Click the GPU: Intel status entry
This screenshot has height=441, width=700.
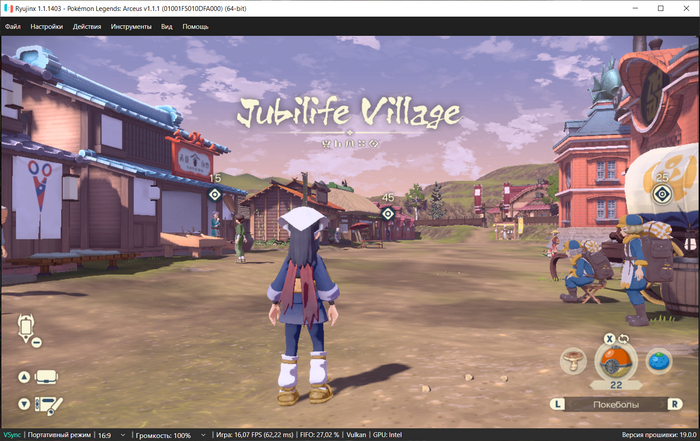[x=388, y=435]
